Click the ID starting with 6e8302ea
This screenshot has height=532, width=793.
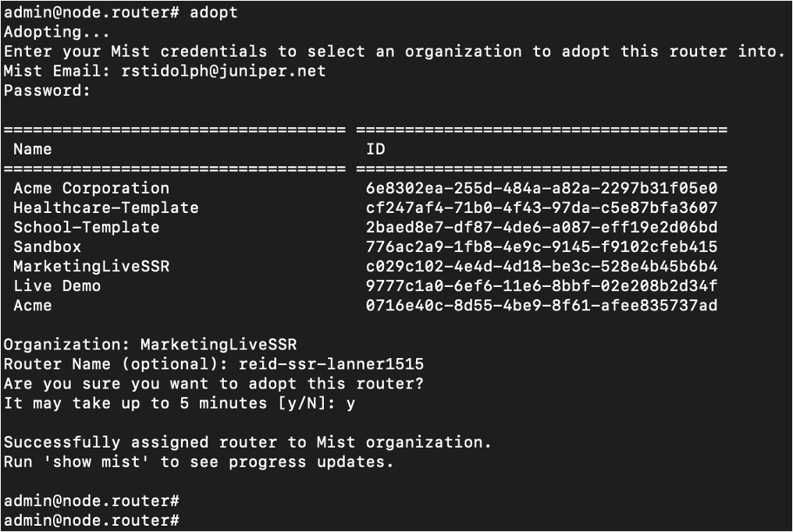tap(541, 188)
